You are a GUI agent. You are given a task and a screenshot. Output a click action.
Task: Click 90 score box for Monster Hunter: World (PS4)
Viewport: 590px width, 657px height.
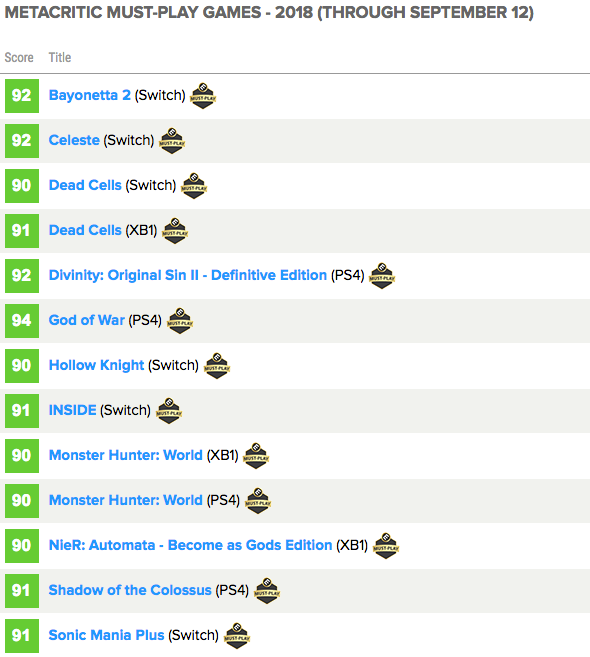(x=22, y=501)
